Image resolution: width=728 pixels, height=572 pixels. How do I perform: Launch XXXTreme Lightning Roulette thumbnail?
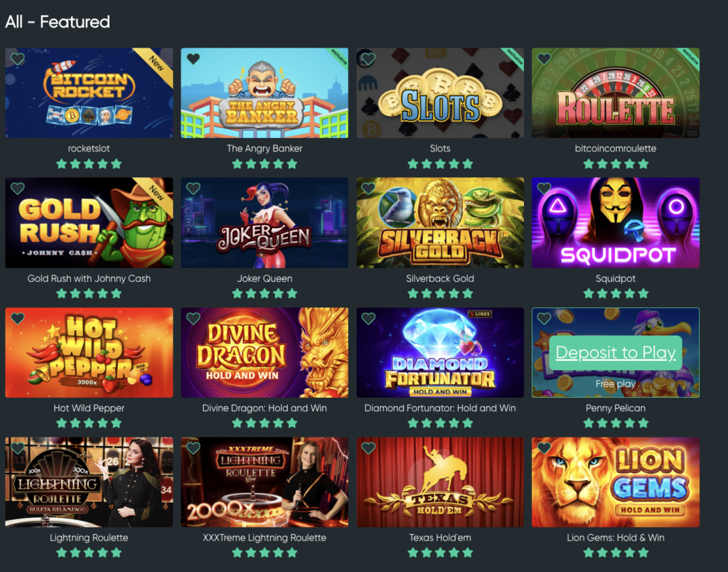click(264, 482)
